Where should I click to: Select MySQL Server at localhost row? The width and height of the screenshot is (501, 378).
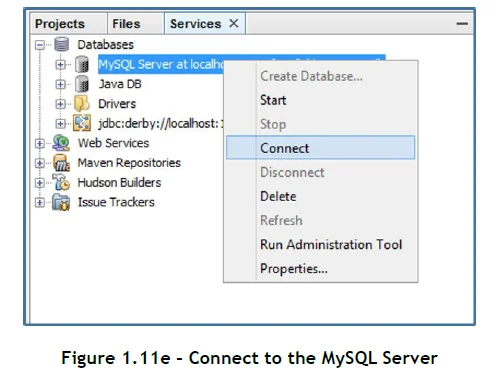(x=161, y=64)
